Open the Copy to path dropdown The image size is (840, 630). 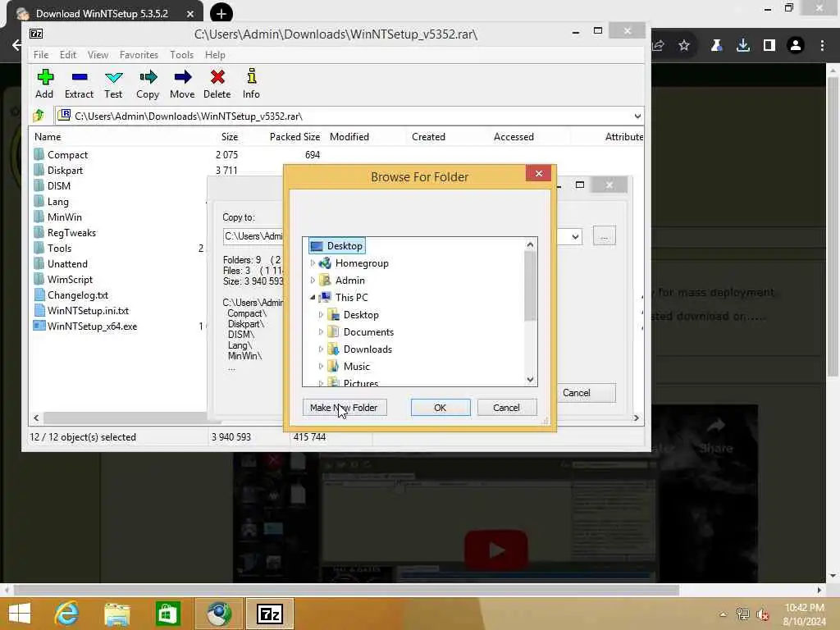pos(575,236)
